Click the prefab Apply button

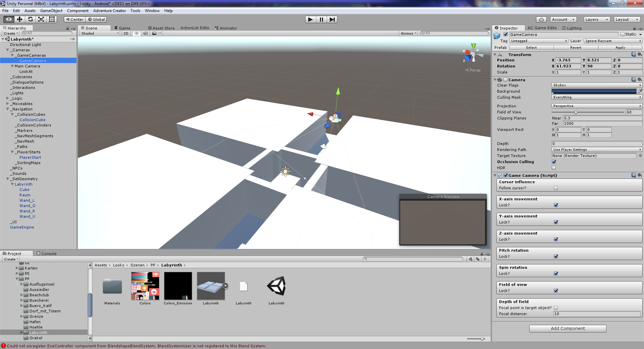(620, 48)
